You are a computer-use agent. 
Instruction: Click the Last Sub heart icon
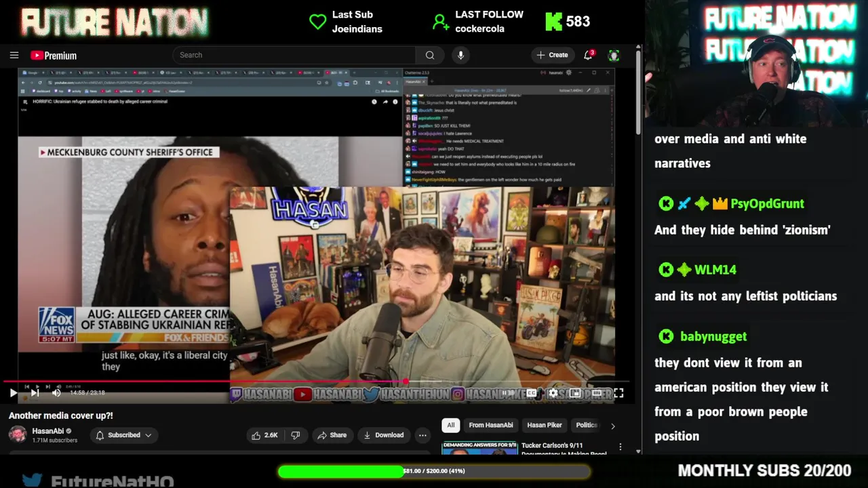coord(318,22)
